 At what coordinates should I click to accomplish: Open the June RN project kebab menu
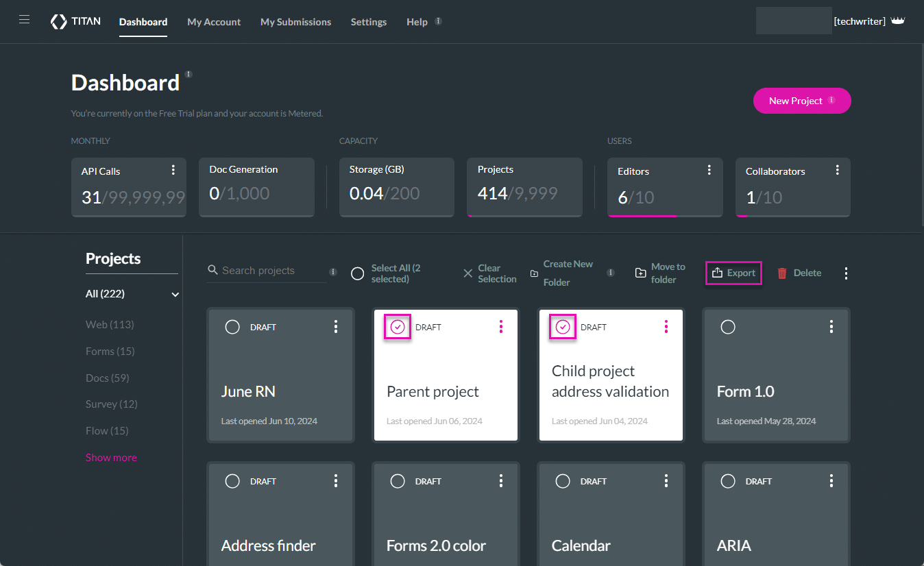pyautogui.click(x=335, y=327)
